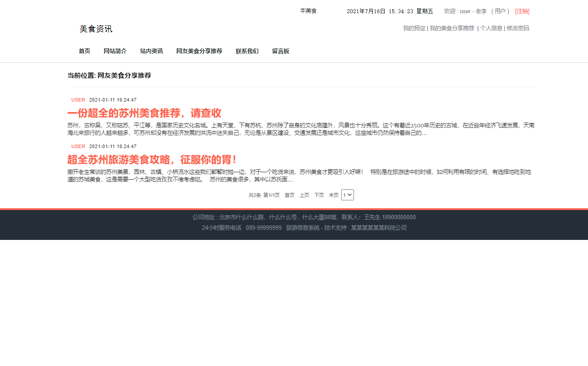Click 下页 to go to next page
Screen dimensions: 588x366
click(x=319, y=195)
